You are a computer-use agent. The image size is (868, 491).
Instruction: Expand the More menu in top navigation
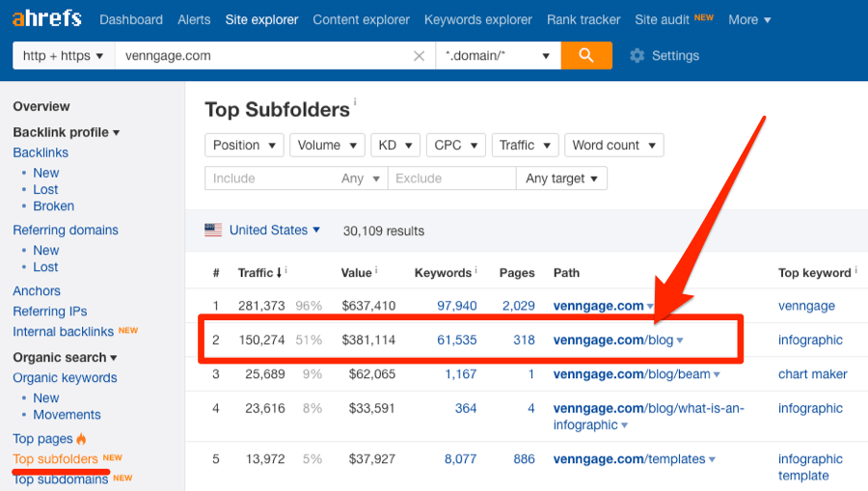[749, 20]
